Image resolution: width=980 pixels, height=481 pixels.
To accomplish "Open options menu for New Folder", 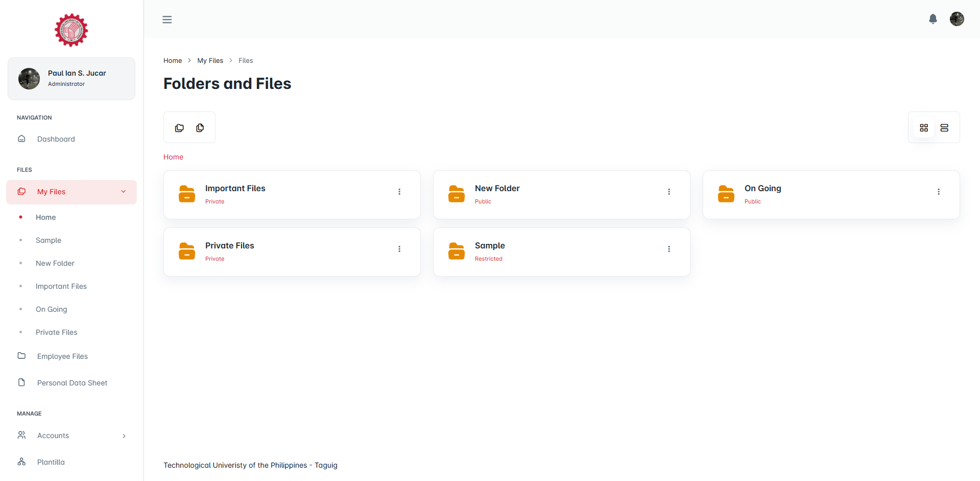I will click(669, 192).
